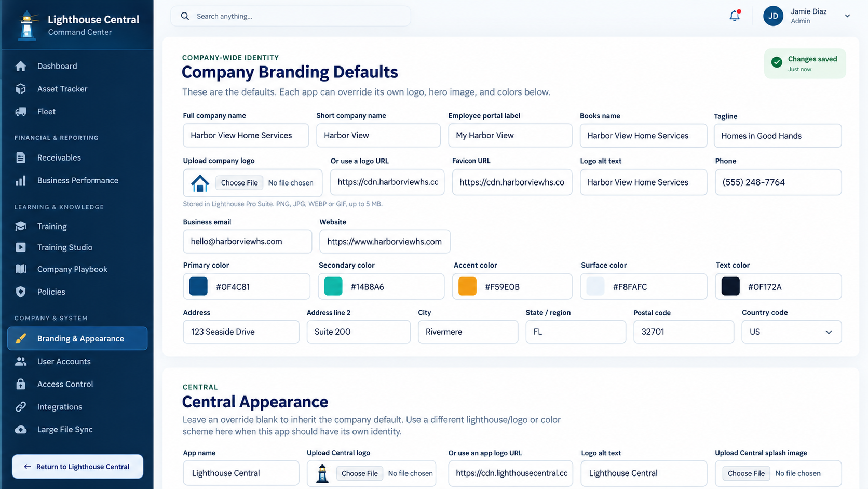
Task: Click the Training Studio play icon
Action: (21, 247)
